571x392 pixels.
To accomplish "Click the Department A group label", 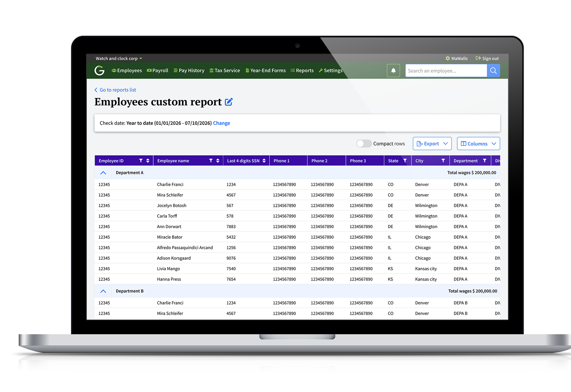I will click(130, 173).
